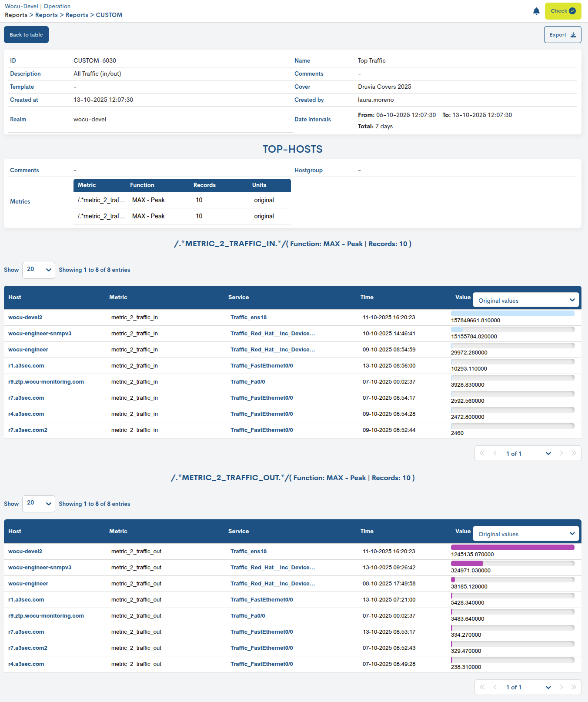Click the Metric header in metrics summary table

[x=87, y=185]
